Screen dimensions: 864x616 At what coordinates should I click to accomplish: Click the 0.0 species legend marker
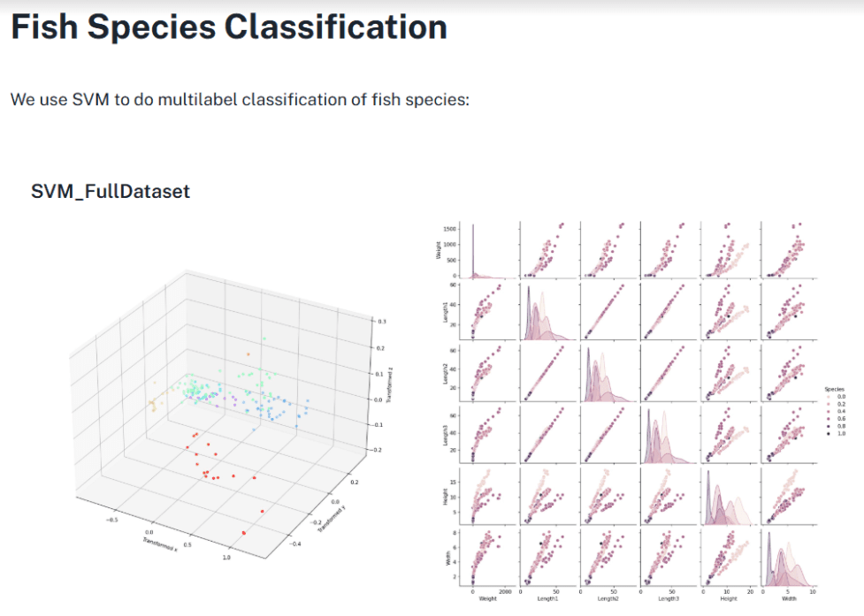829,397
